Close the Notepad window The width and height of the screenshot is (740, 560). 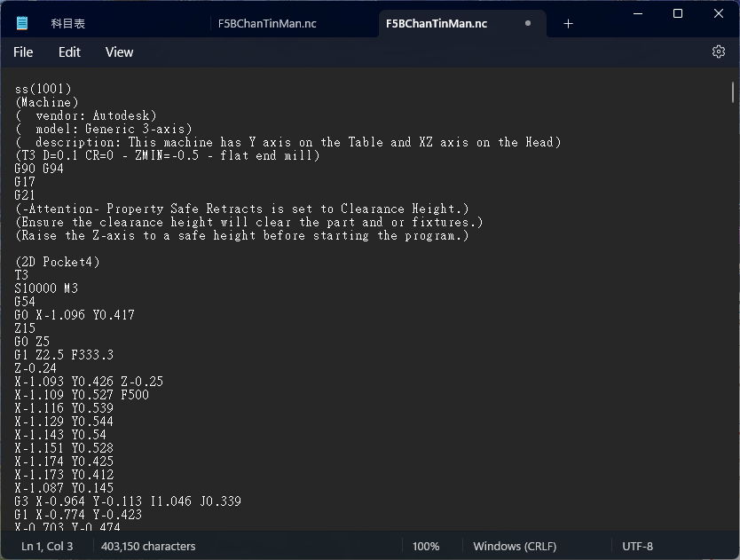click(x=719, y=13)
